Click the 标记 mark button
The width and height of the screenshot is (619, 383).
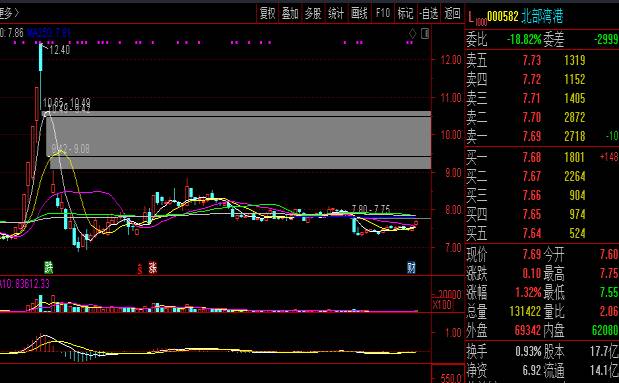[405, 13]
